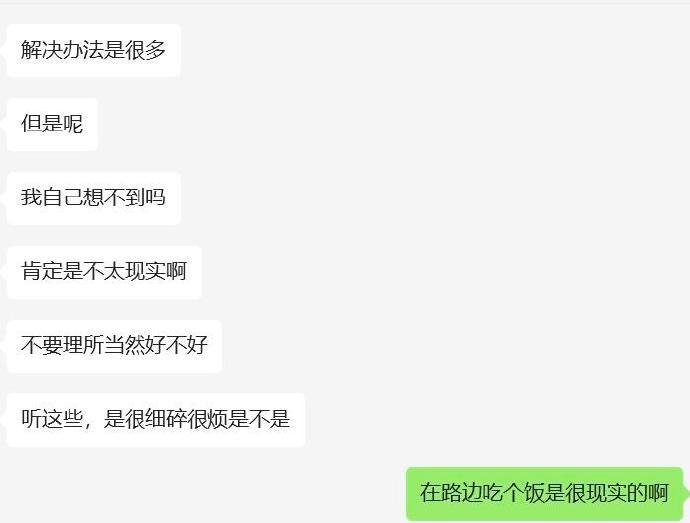Screen dimensions: 690x523
Task: Click '是不是' ending the sixth message
Action: coord(259,419)
